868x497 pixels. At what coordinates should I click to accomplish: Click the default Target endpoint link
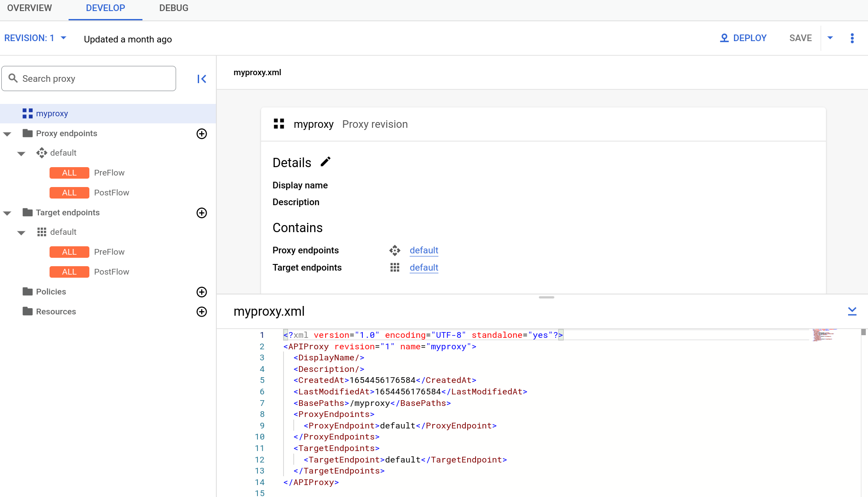pos(424,268)
